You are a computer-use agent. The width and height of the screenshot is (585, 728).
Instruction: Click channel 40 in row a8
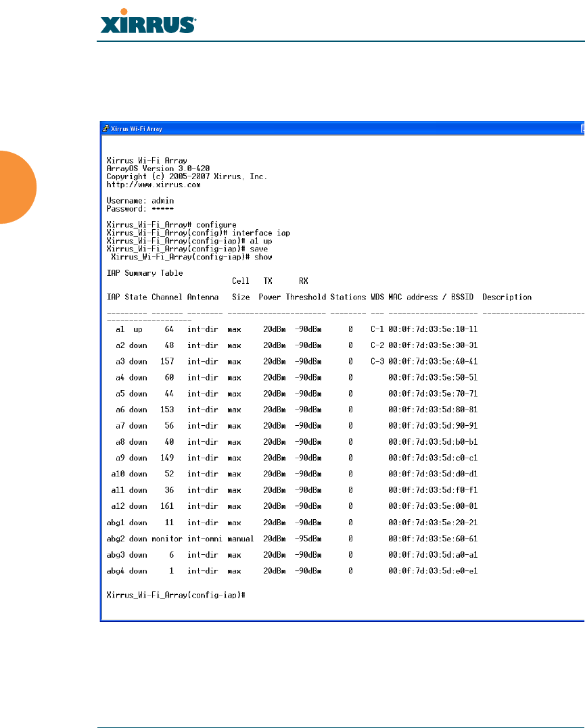tap(169, 442)
